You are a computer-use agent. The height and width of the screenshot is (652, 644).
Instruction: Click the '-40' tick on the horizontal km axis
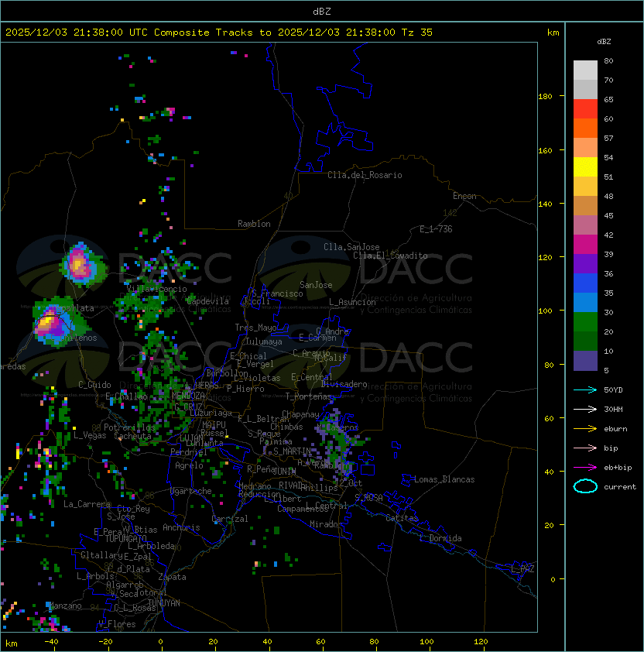[51, 642]
